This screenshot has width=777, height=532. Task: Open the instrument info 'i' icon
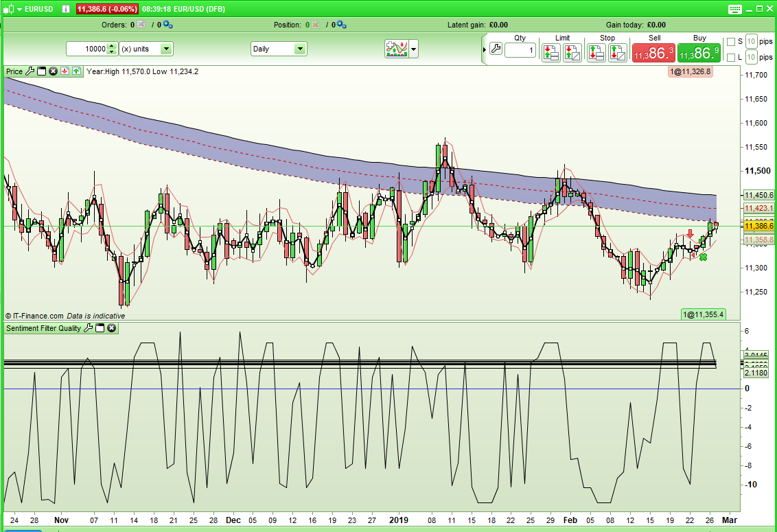pyautogui.click(x=65, y=9)
